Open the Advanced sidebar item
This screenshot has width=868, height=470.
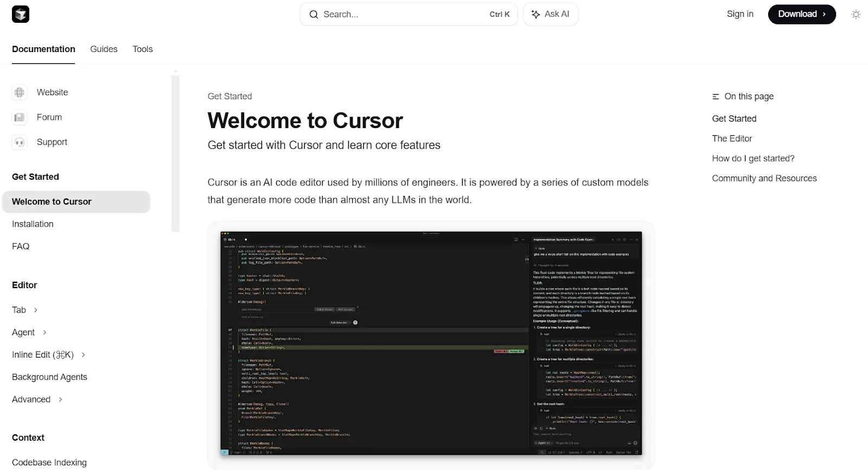coord(31,399)
